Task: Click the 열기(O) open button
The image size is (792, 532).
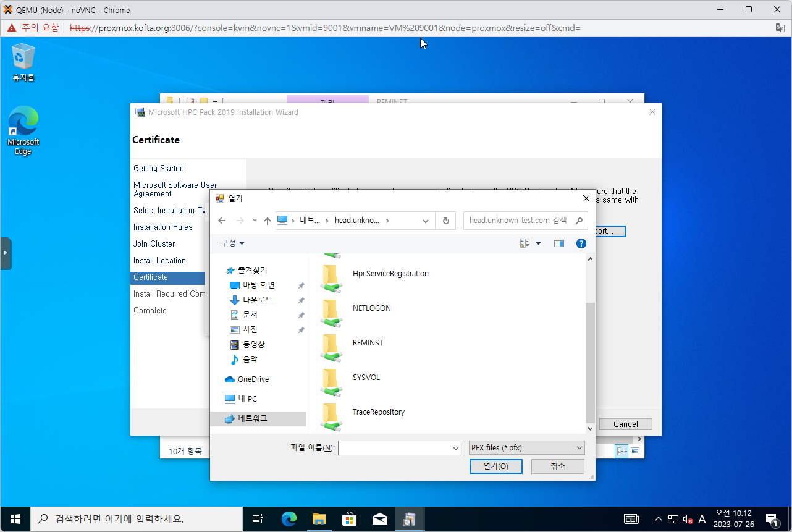Action: (495, 467)
